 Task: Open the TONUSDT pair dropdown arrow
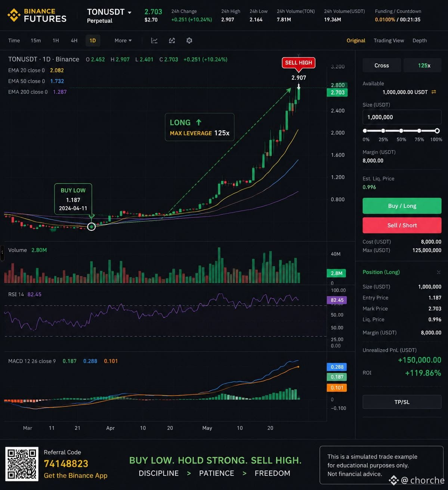pos(130,12)
